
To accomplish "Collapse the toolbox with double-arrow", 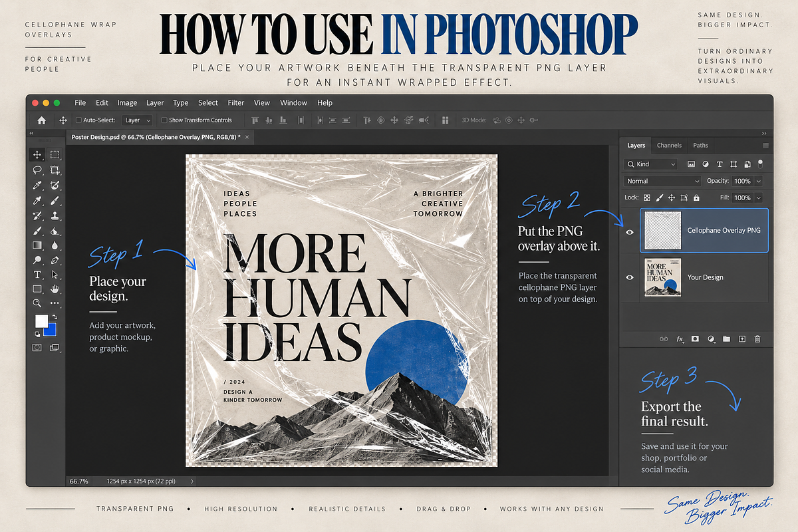I will (x=31, y=134).
